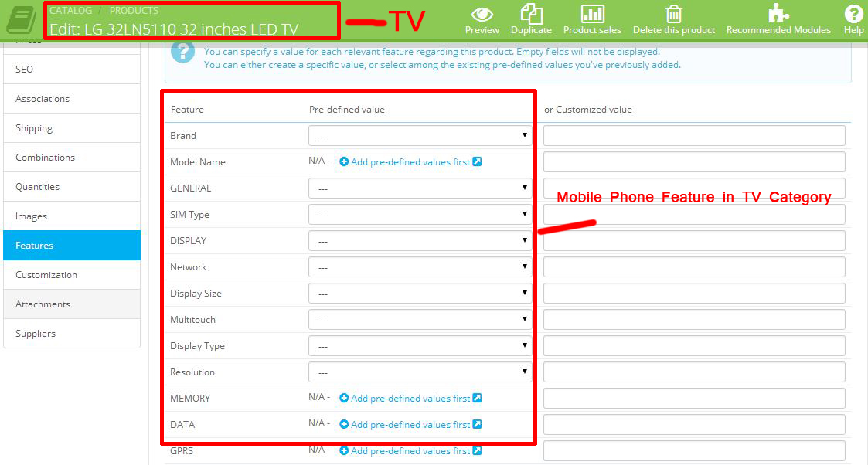Click the GPRS customized value field

694,450
